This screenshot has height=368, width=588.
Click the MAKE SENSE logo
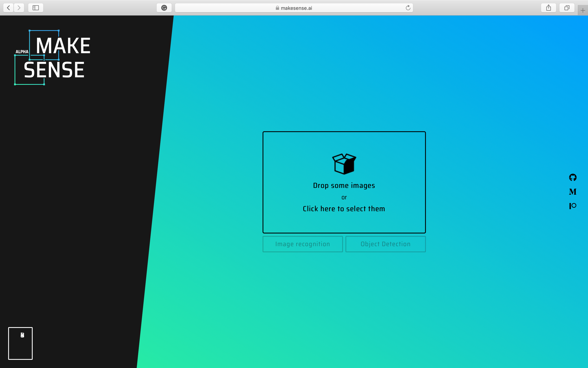click(53, 57)
